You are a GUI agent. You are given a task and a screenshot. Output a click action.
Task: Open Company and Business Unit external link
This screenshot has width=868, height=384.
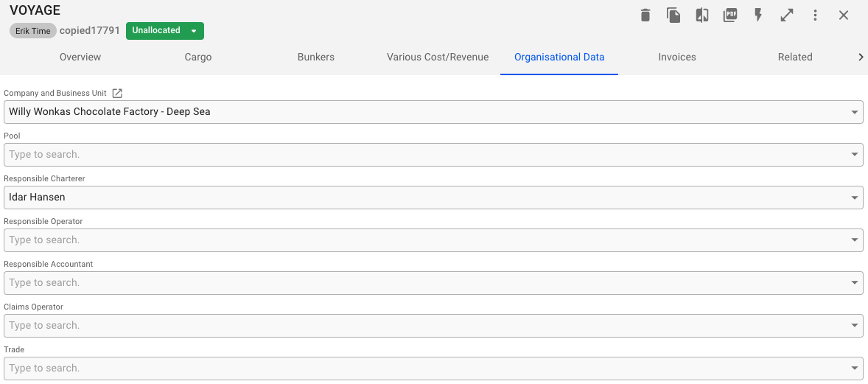pyautogui.click(x=117, y=94)
